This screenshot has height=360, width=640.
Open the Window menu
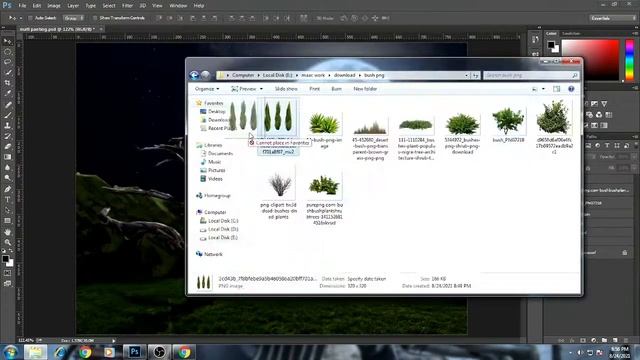(178, 6)
